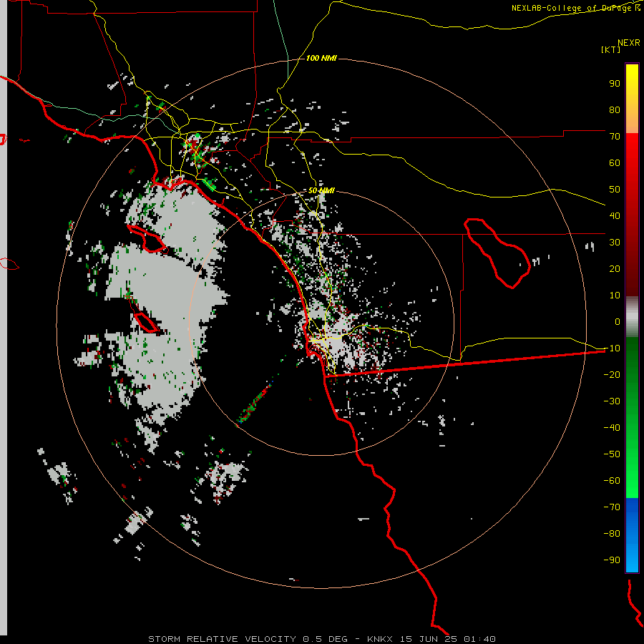This screenshot has height=644, width=644.
Task: Click the blue band of the color bar
Action: tap(632, 535)
